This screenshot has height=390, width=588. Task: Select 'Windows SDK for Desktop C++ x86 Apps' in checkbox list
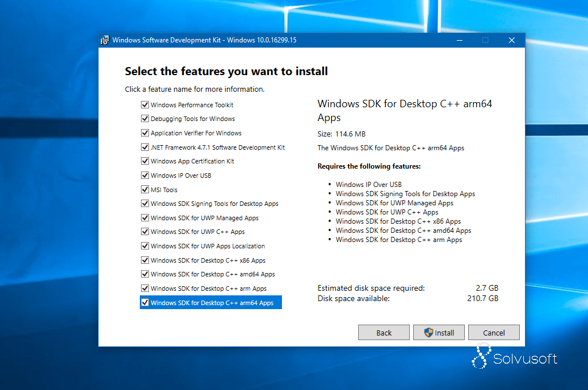click(x=208, y=260)
